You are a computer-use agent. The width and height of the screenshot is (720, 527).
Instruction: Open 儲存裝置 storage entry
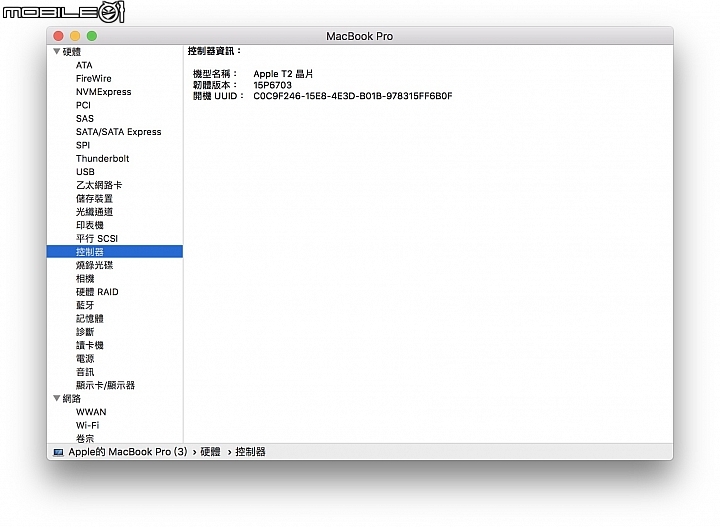94,198
